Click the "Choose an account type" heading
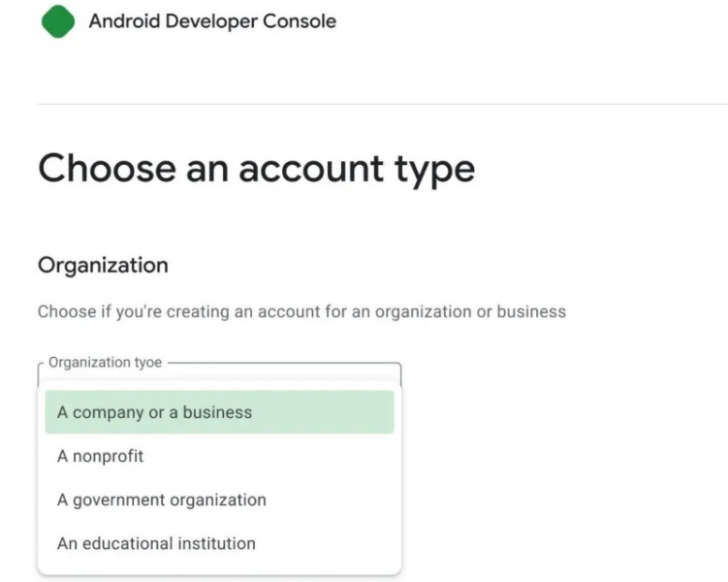Viewport: 728px width, 582px height. (x=256, y=168)
